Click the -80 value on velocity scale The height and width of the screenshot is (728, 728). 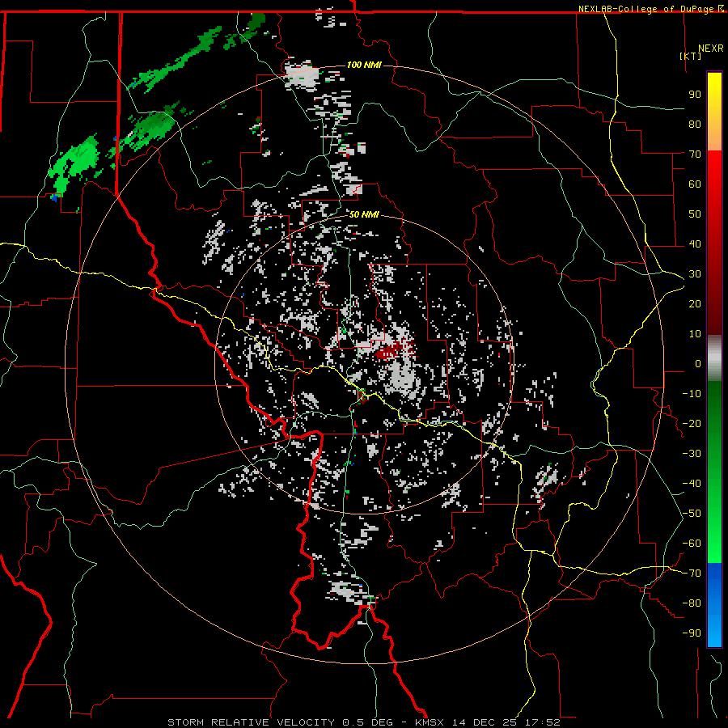[x=692, y=603]
